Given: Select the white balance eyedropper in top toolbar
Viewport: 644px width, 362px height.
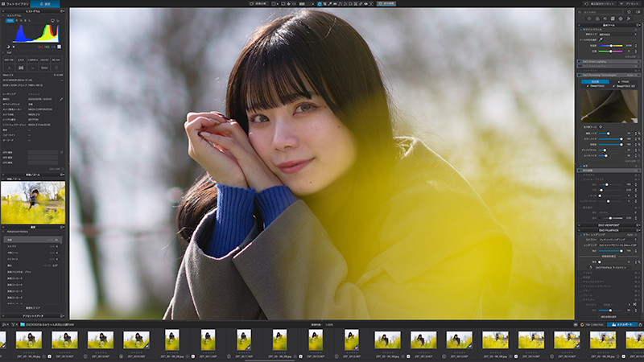Looking at the screenshot, I should coord(330,4).
